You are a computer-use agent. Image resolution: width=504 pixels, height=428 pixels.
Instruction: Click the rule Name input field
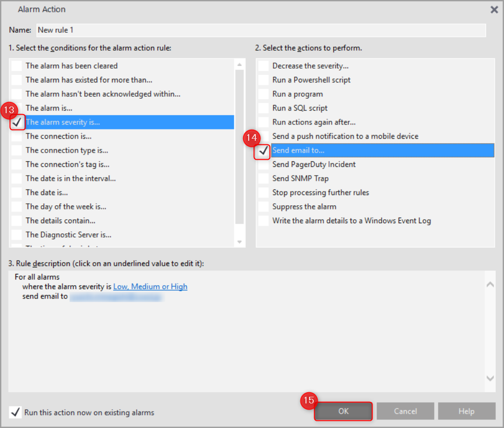coord(261,30)
